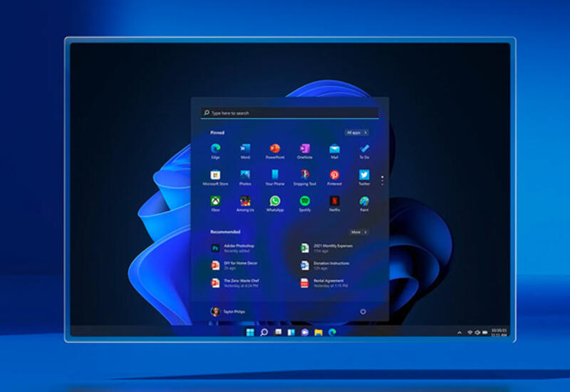Viewport: 570px width, 392px height.
Task: Open Donation Instructions document
Action: click(325, 265)
